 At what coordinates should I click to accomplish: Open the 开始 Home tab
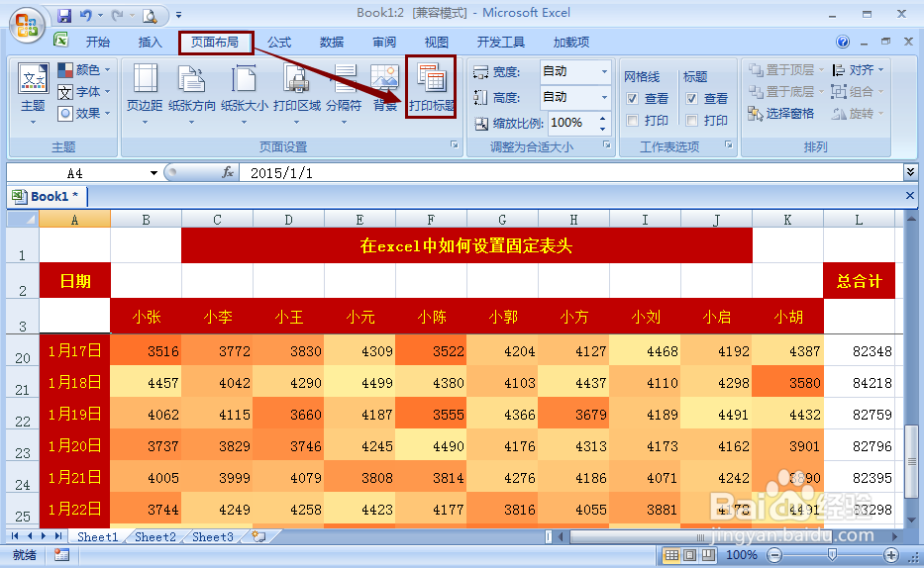coord(97,42)
